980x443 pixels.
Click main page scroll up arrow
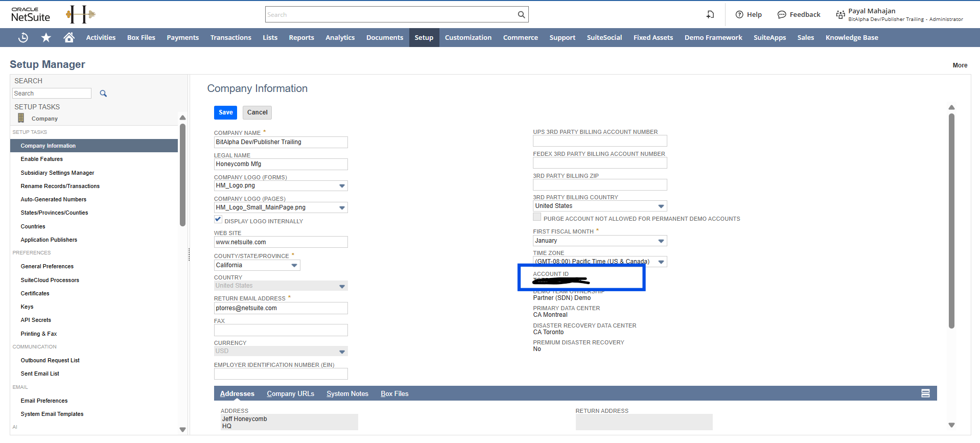[951, 107]
